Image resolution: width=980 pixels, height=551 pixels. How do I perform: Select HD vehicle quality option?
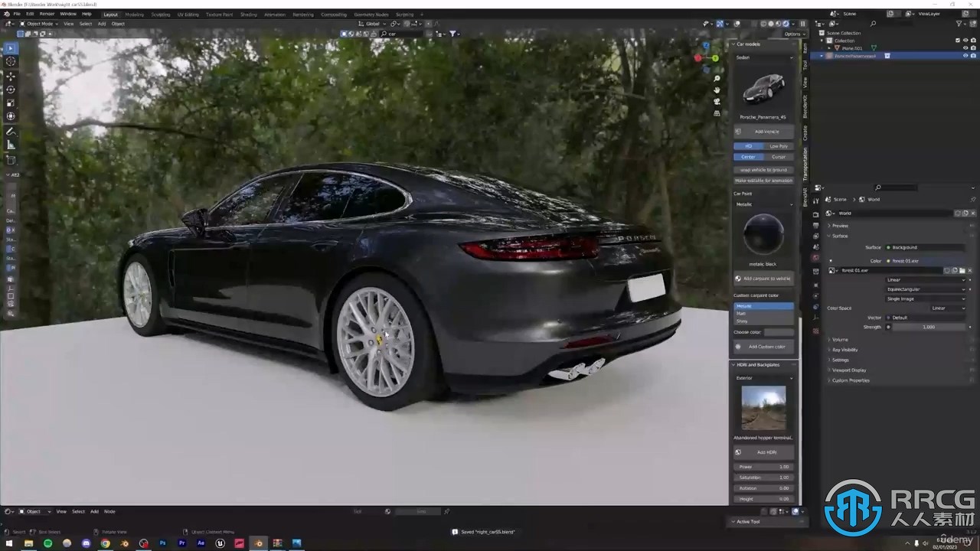click(x=749, y=146)
